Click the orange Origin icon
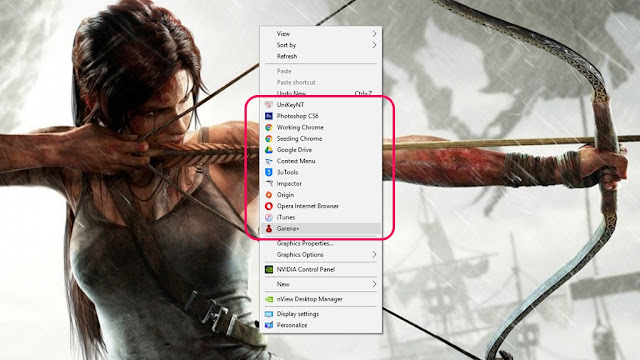 [x=269, y=195]
